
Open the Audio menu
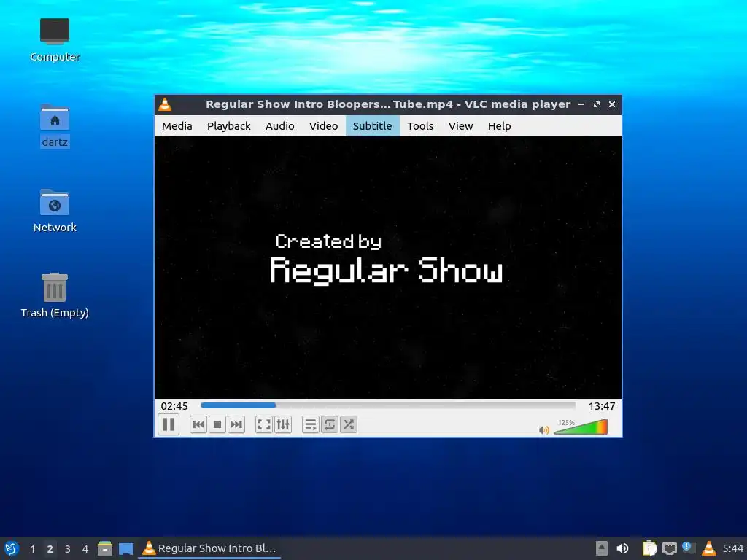tap(279, 125)
